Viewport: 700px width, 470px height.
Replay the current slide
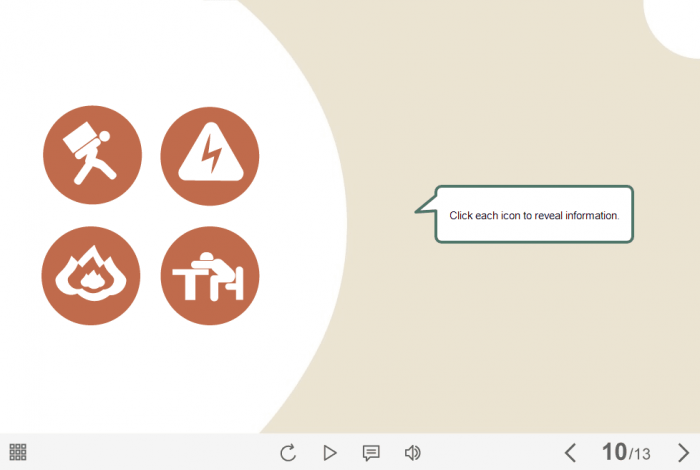[x=288, y=453]
